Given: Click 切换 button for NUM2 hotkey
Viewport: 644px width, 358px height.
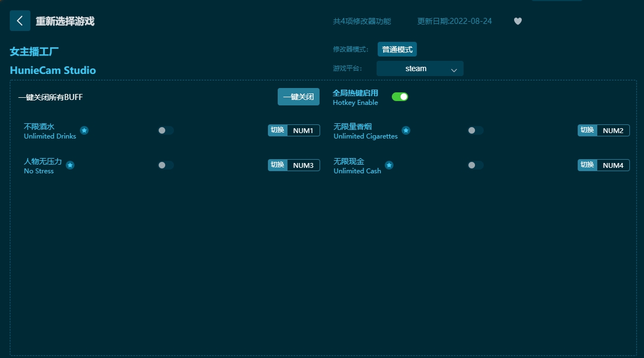Looking at the screenshot, I should click(587, 130).
